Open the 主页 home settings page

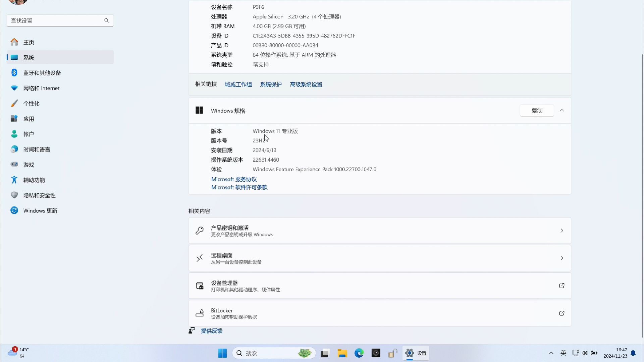[x=60, y=42]
